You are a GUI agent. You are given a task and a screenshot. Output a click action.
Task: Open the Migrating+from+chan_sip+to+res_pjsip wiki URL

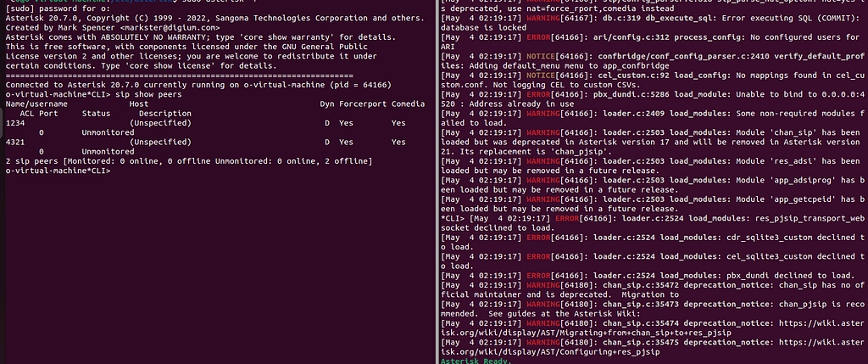click(654, 328)
